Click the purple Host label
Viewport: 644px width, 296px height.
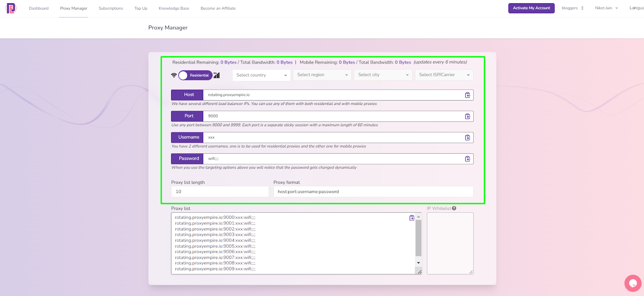[187, 95]
